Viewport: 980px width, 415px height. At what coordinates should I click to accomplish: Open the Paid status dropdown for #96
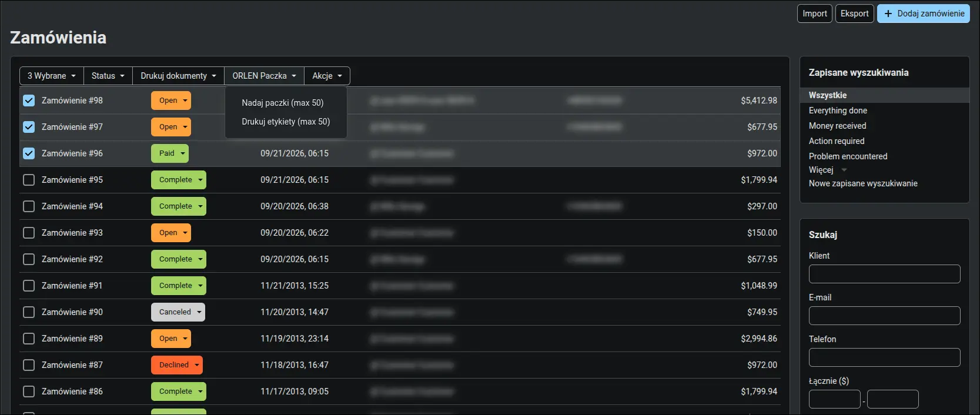tap(170, 153)
